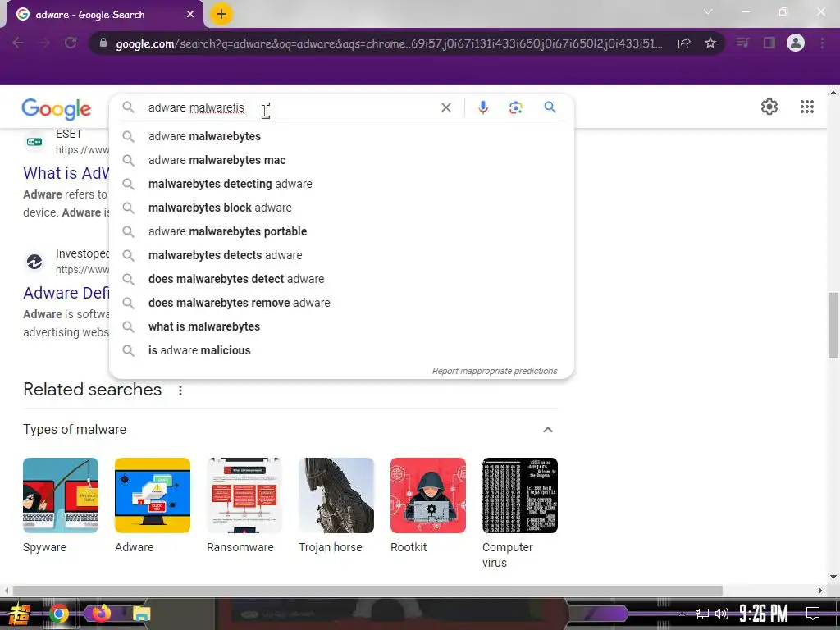Click the ESET site favicon
The image size is (840, 630).
coord(34,142)
